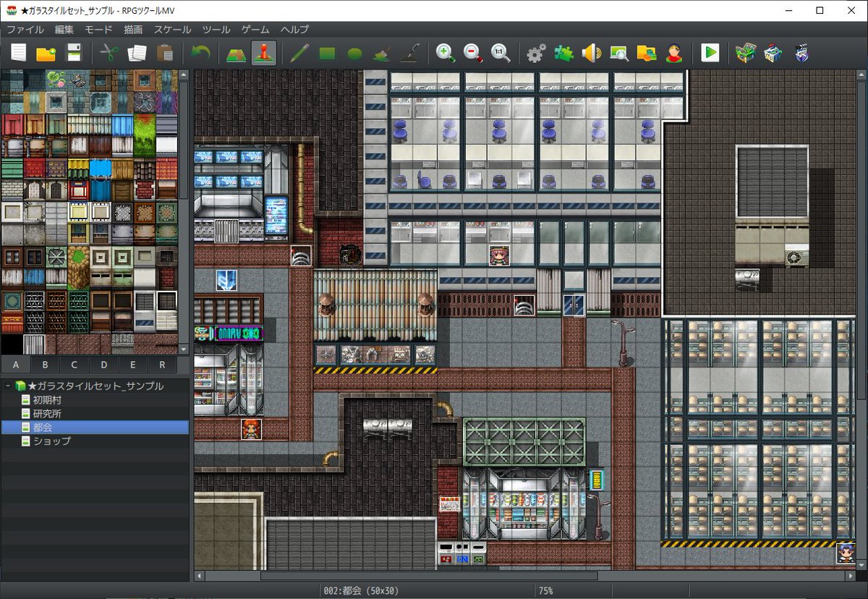Open the Event Searcher icon

point(618,53)
